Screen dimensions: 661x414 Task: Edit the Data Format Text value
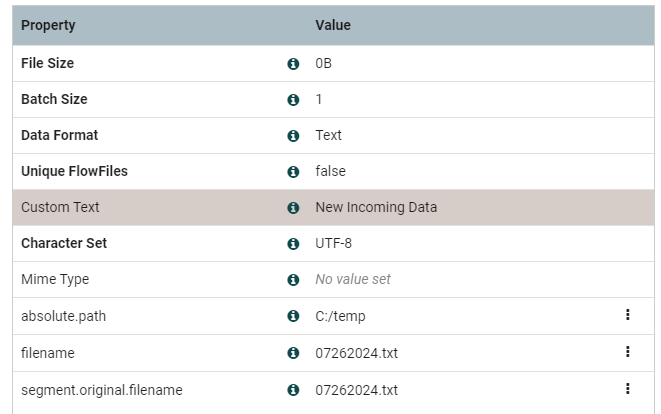pyautogui.click(x=329, y=136)
